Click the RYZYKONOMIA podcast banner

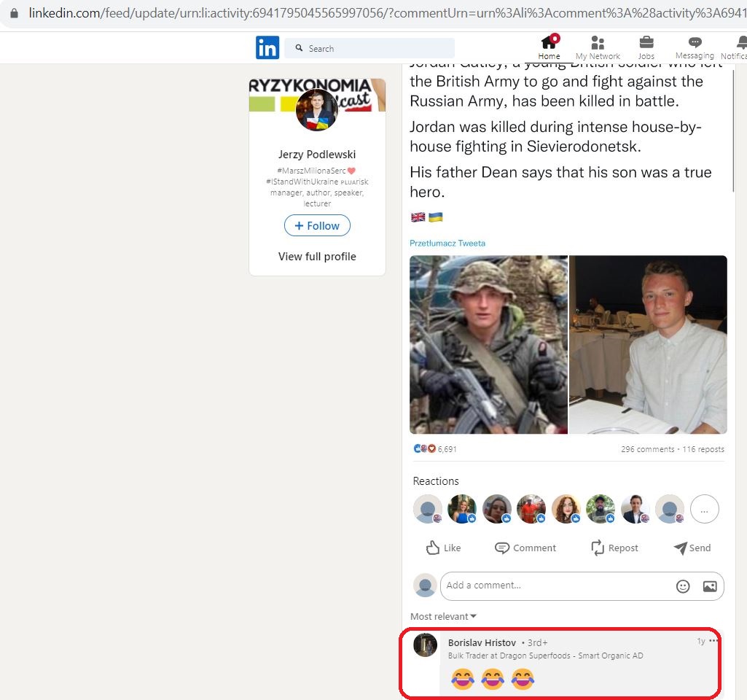[317, 95]
